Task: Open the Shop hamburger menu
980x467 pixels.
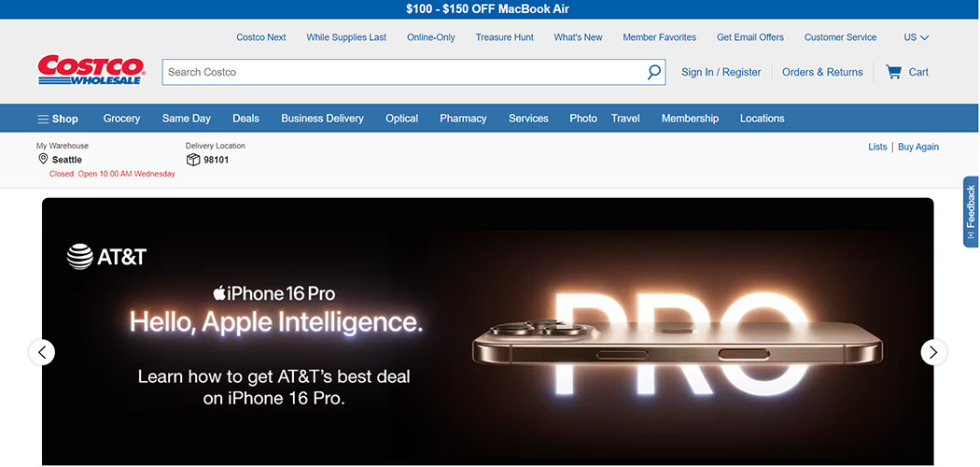Action: [58, 119]
